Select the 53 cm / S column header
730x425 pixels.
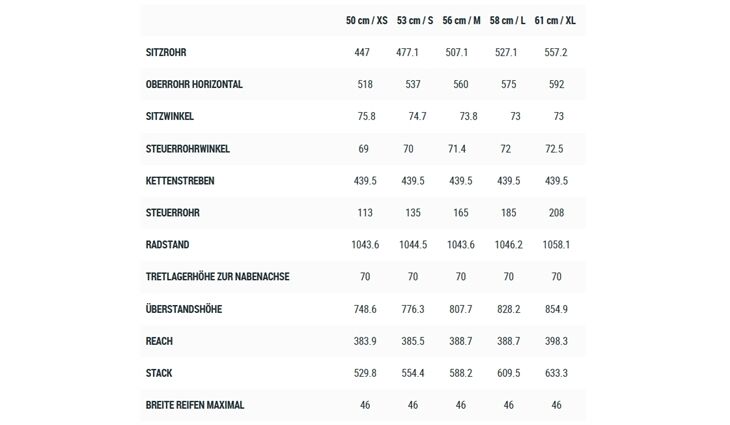pyautogui.click(x=415, y=20)
